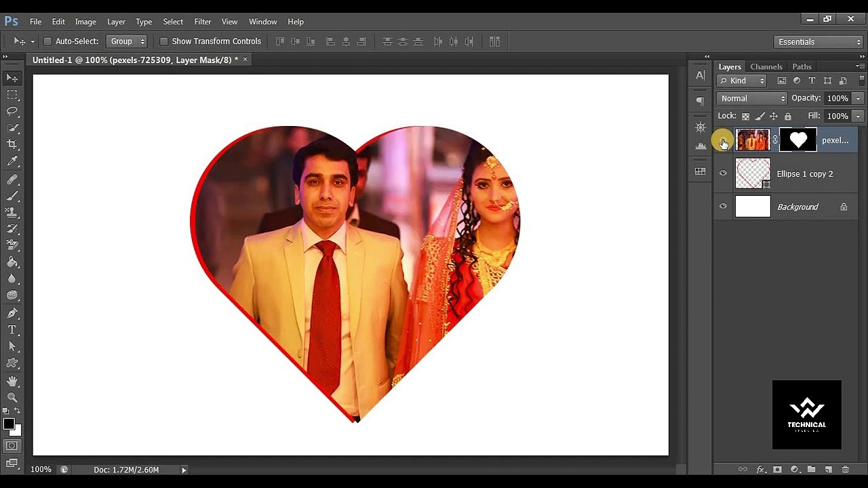Select the Custom Shape tool

[12, 363]
